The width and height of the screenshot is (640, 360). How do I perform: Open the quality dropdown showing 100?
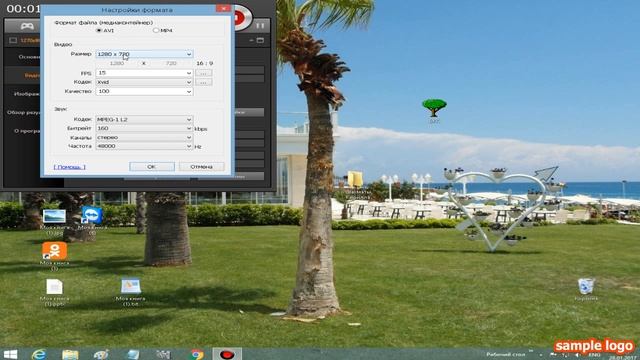click(x=144, y=91)
